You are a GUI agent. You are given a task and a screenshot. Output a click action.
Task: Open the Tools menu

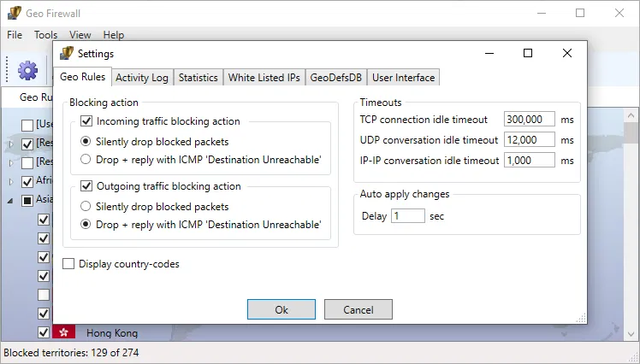click(45, 35)
